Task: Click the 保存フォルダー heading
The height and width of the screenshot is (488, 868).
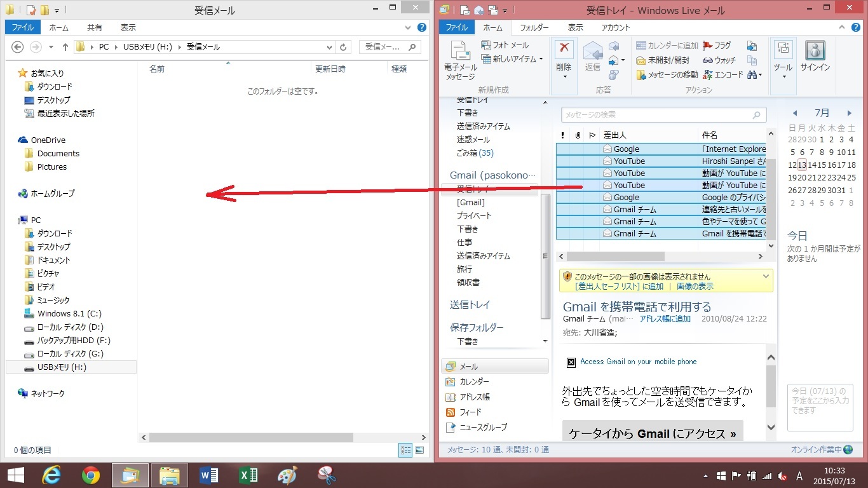Action: click(x=477, y=327)
